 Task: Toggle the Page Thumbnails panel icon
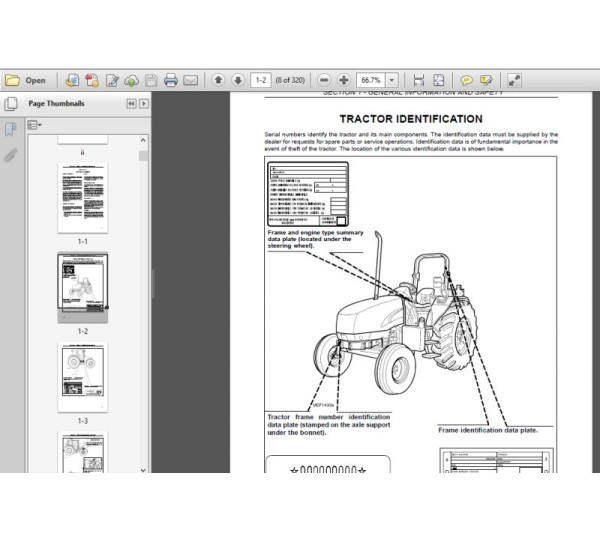[10, 104]
